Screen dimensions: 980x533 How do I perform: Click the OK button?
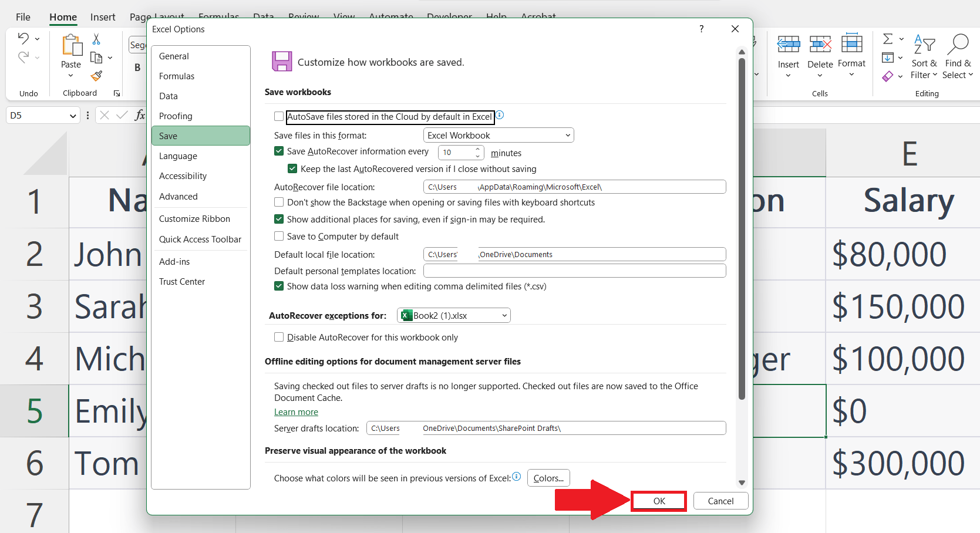click(x=658, y=501)
